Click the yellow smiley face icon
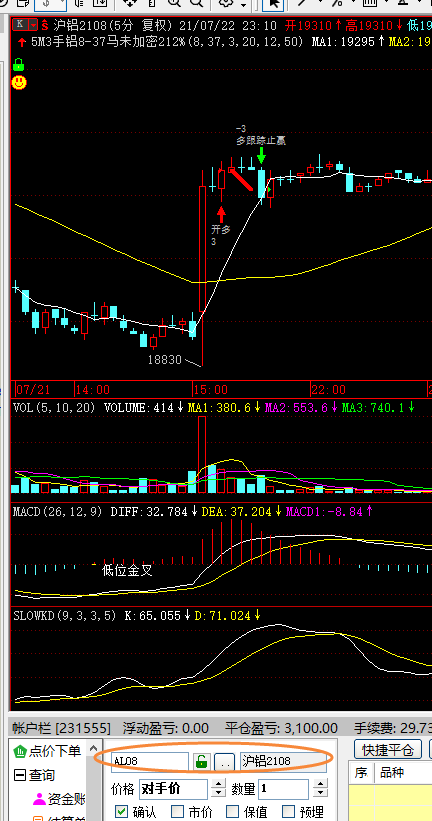432x821 pixels. 19,82
